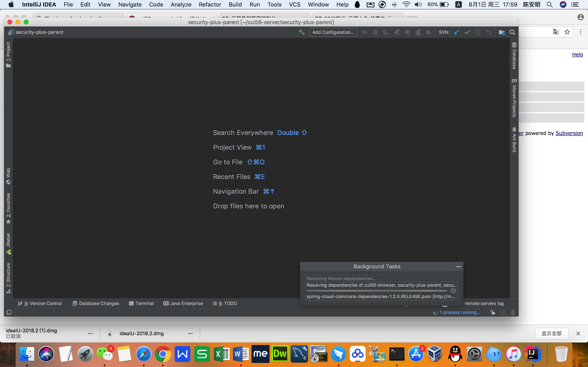This screenshot has height=367, width=588.
Task: Toggle the read-only lock icon in status bar
Action: tap(492, 312)
